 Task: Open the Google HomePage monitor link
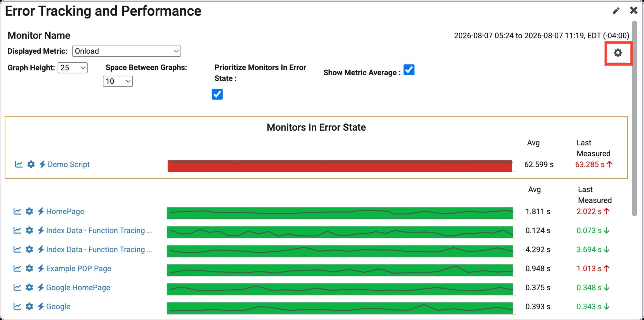(x=78, y=288)
